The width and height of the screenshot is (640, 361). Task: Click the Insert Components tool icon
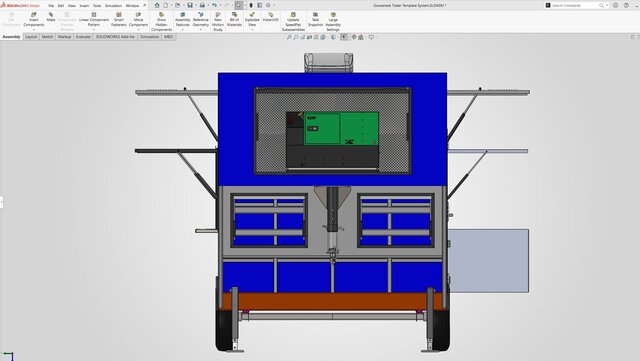coord(33,14)
